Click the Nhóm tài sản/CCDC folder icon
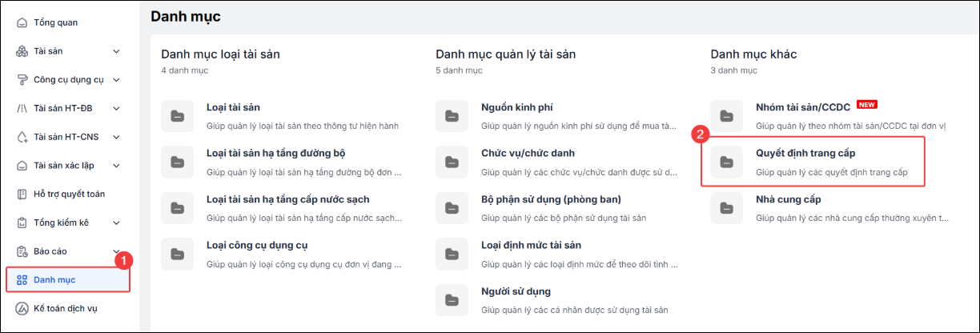 (x=726, y=116)
